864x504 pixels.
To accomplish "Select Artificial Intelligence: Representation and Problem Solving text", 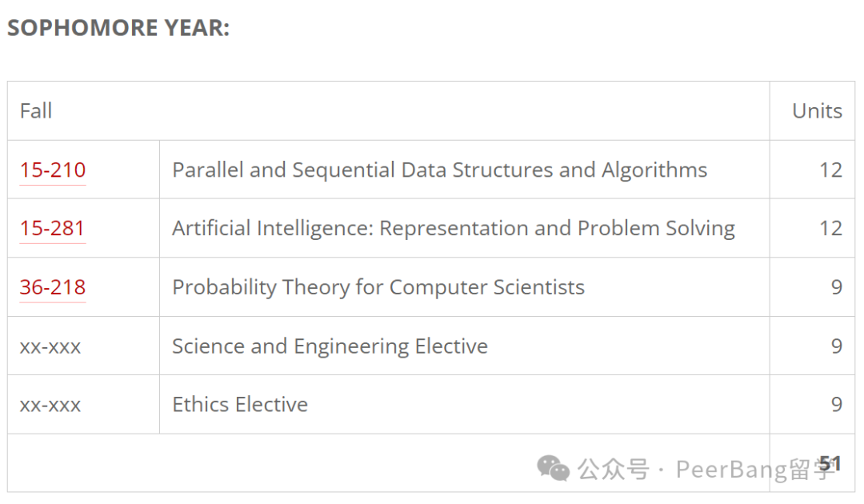I will 453,228.
